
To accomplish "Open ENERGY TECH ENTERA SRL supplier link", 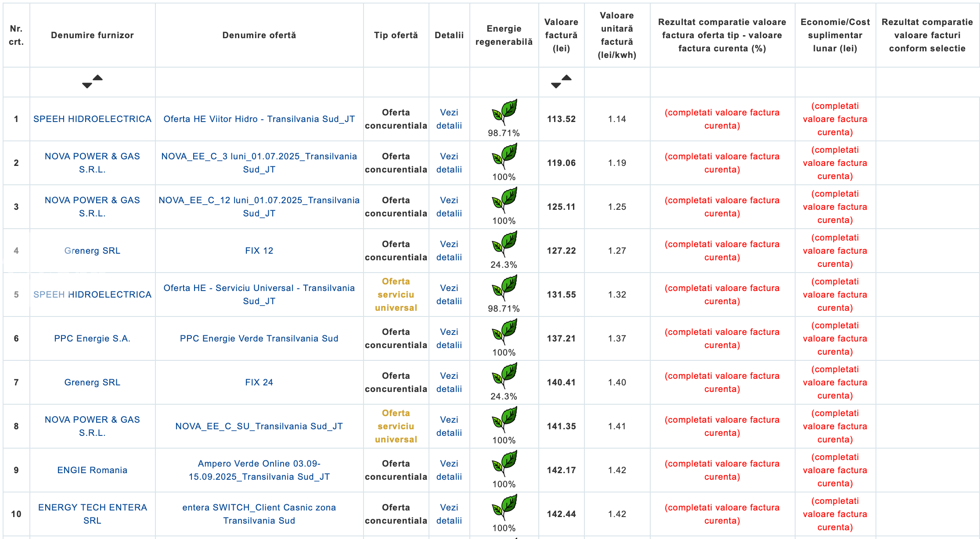I will (x=92, y=514).
